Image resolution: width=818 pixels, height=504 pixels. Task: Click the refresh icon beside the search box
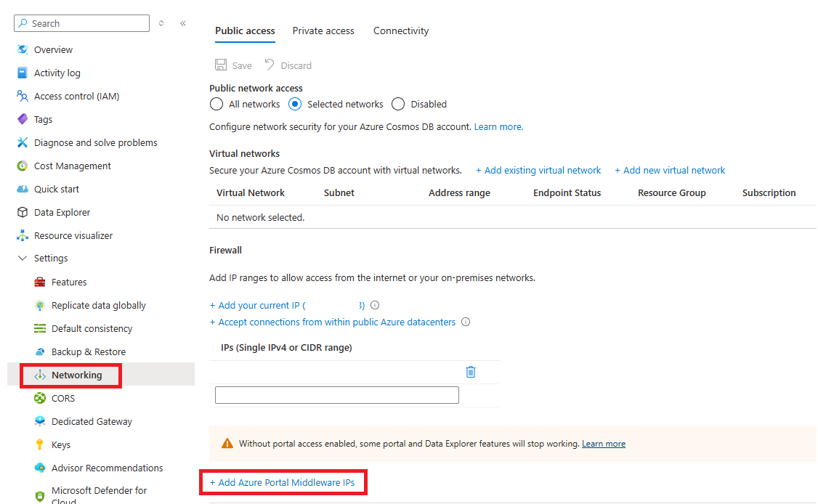(161, 23)
